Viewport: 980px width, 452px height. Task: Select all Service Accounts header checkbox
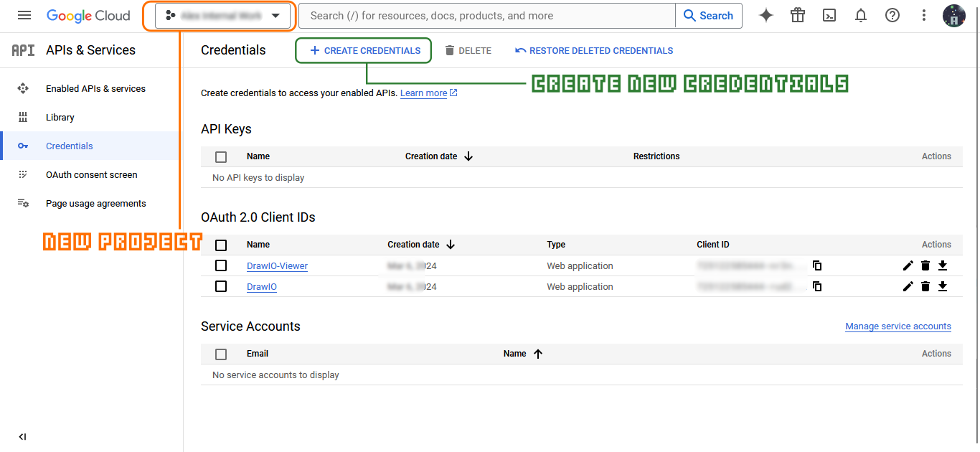coord(221,354)
